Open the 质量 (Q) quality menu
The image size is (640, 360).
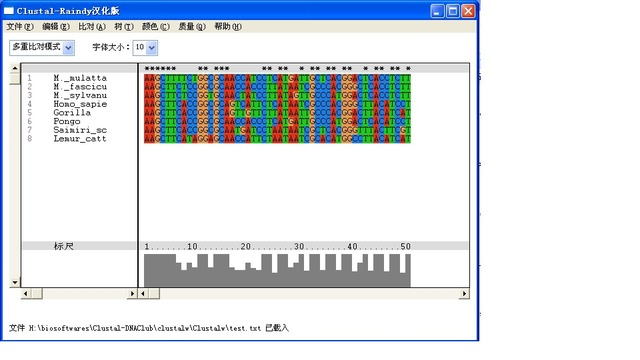[192, 27]
